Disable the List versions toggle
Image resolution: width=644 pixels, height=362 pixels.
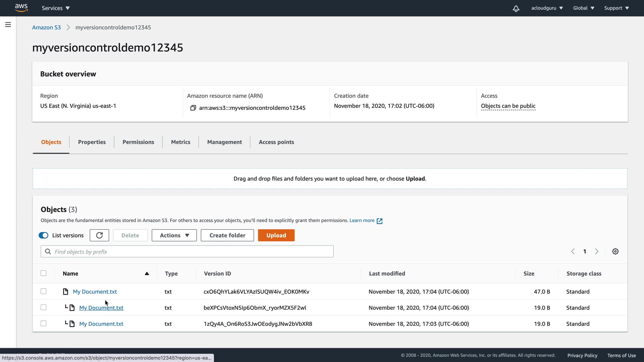tap(44, 235)
